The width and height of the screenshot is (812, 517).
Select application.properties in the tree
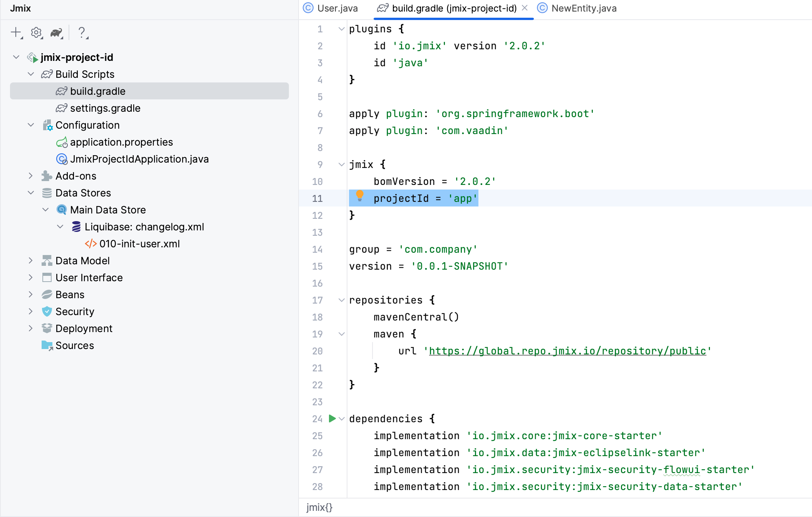[x=121, y=142]
